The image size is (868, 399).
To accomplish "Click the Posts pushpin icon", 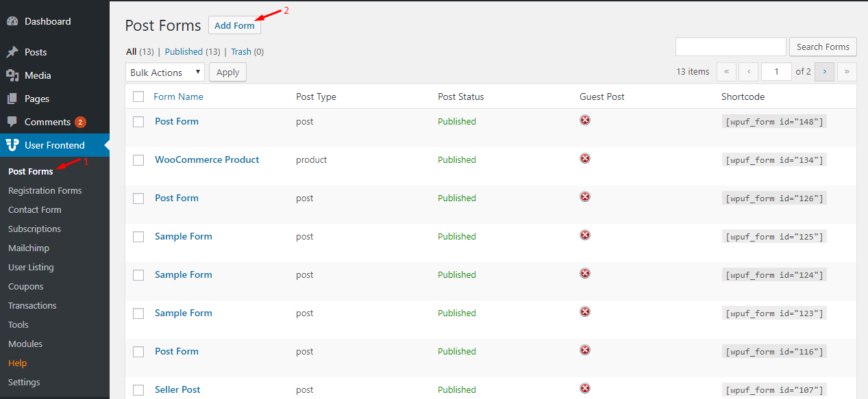I will click(x=12, y=52).
